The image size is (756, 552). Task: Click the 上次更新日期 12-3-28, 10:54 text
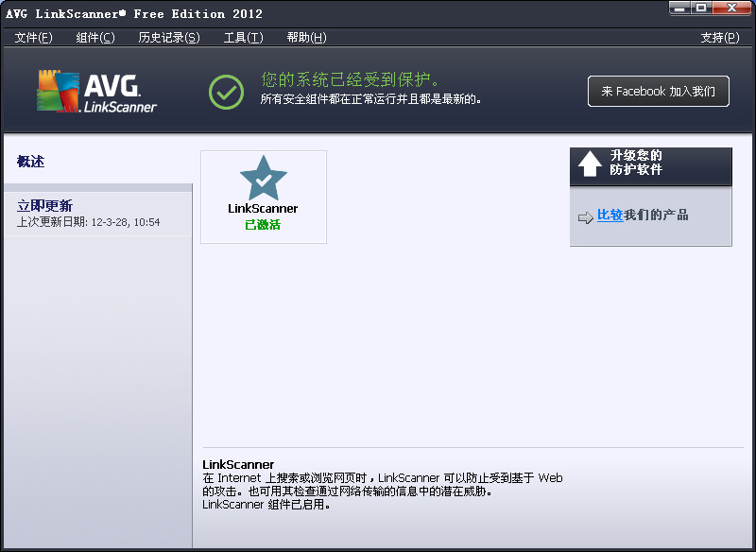coord(88,222)
